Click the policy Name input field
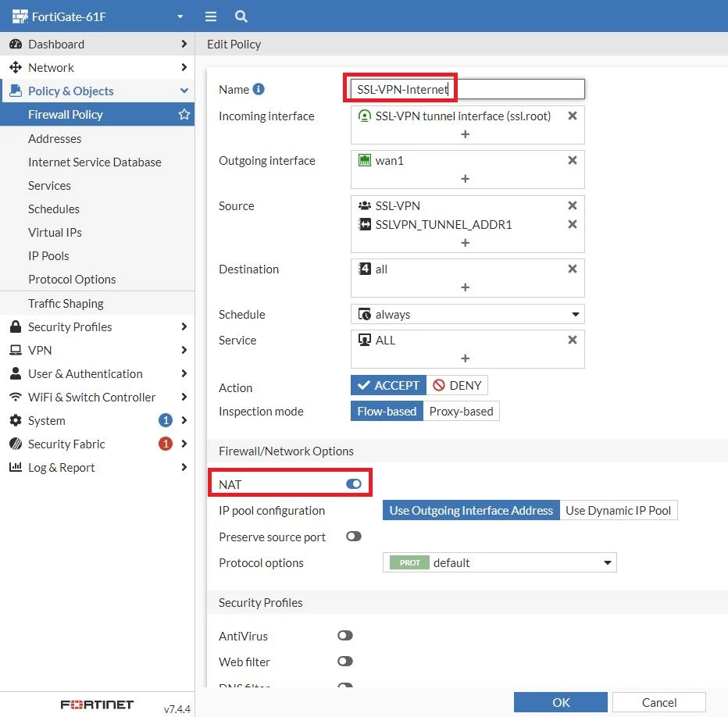The height and width of the screenshot is (717, 728). click(468, 89)
